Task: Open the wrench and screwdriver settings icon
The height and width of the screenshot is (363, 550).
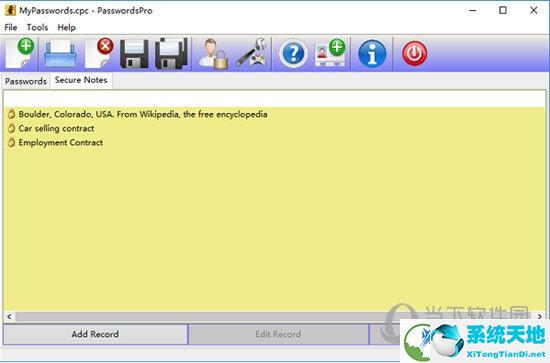Action: [251, 53]
